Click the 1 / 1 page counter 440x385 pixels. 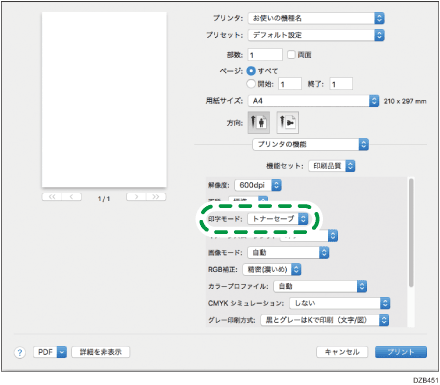(x=104, y=199)
